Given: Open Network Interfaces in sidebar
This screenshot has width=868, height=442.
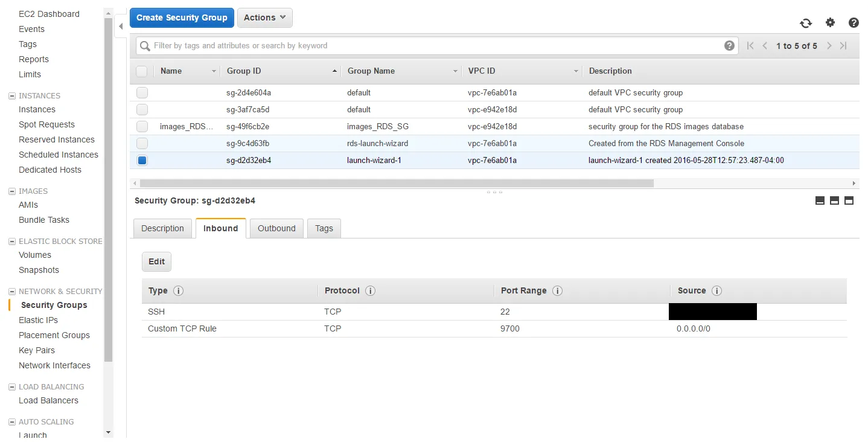Looking at the screenshot, I should 54,365.
